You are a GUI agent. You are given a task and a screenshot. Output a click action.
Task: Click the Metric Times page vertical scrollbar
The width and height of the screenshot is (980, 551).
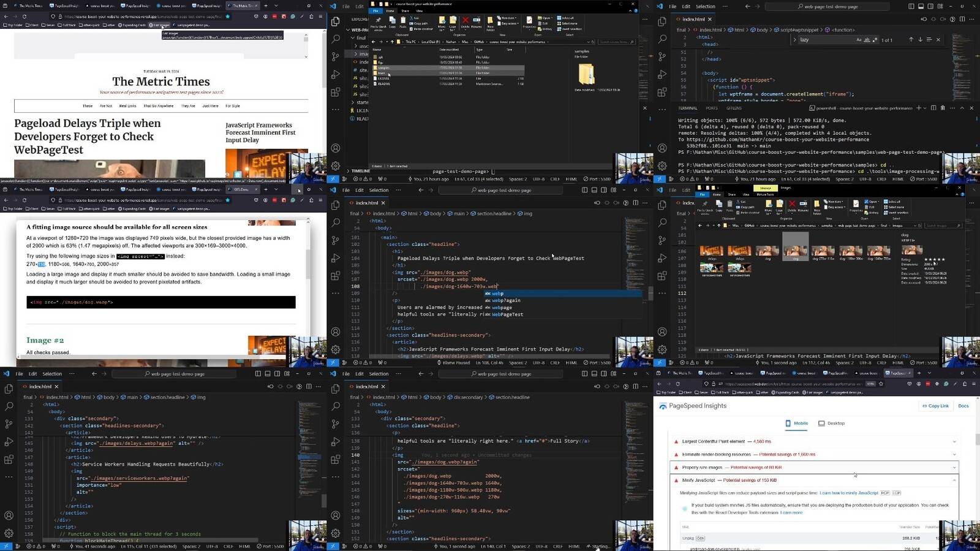(324, 61)
